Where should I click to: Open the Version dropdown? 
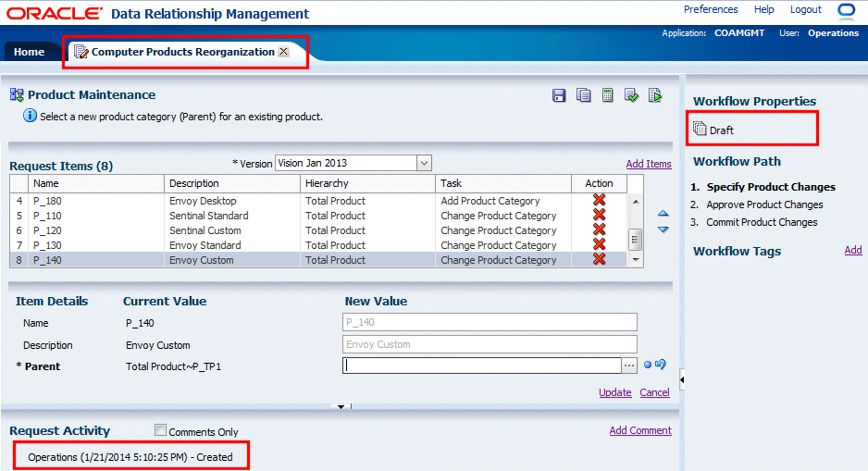pos(424,163)
